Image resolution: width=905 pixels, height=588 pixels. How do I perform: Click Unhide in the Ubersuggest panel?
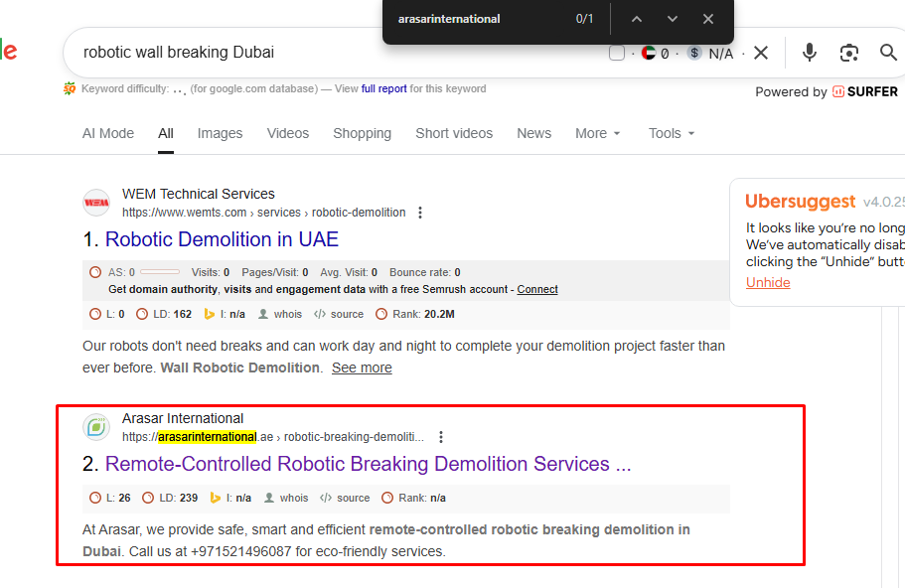(768, 282)
